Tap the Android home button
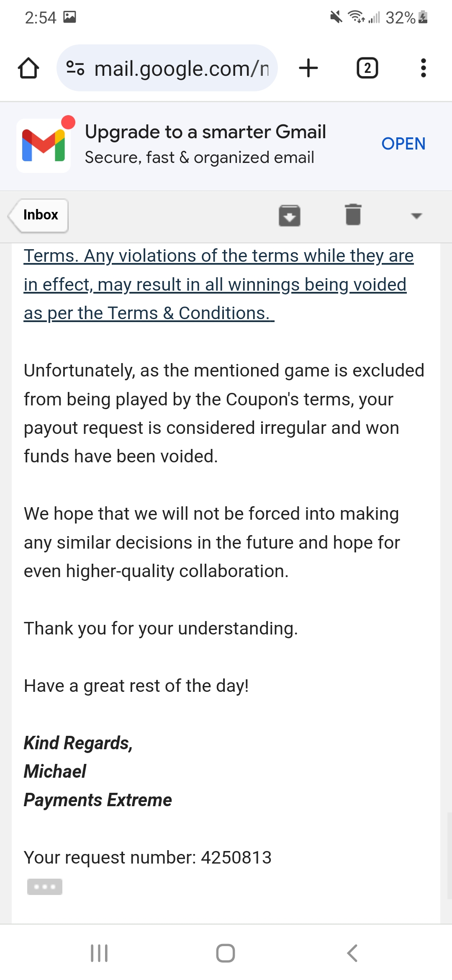This screenshot has width=452, height=980. 226,953
